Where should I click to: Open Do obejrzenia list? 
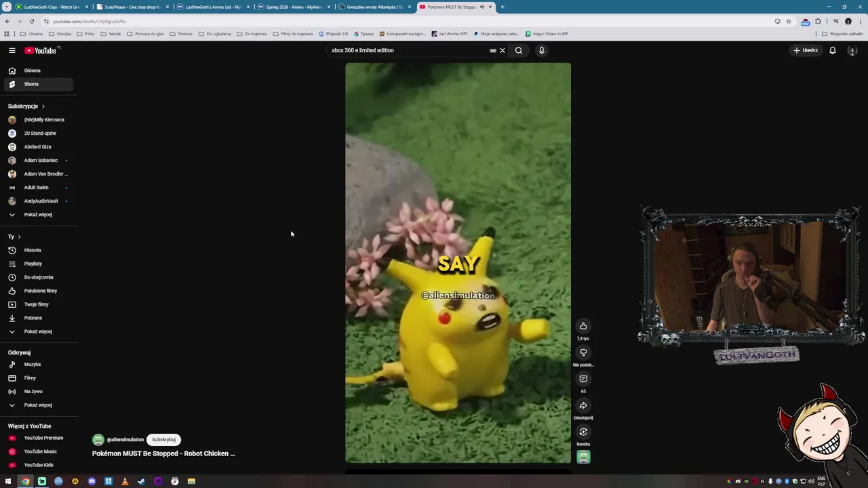coord(37,277)
